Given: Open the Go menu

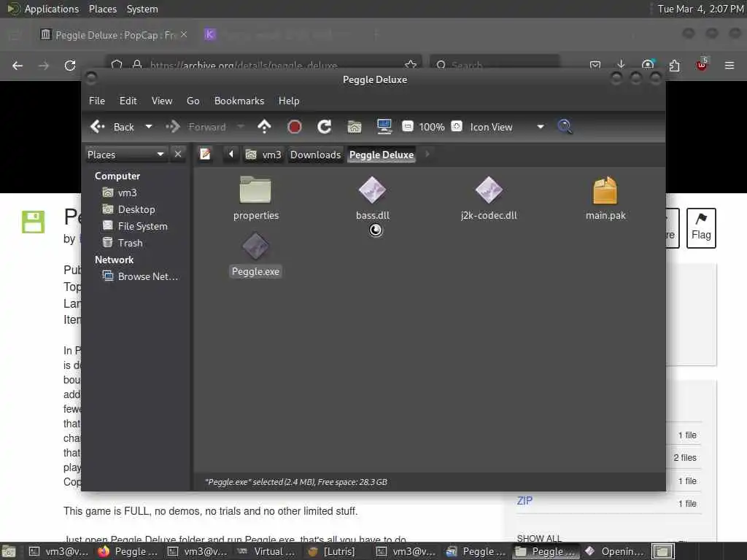Looking at the screenshot, I should click(193, 101).
